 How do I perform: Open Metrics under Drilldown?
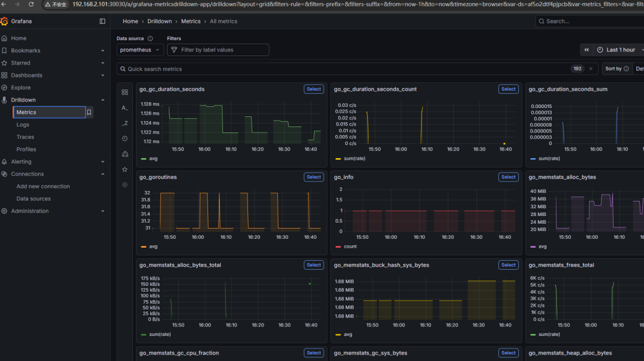coord(49,112)
